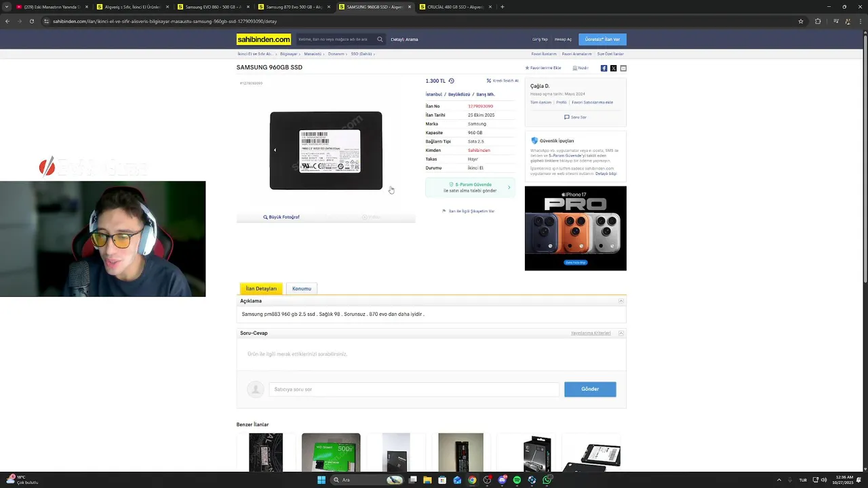Click Kredi Teklifi Al link
The image size is (868, 488).
point(502,81)
